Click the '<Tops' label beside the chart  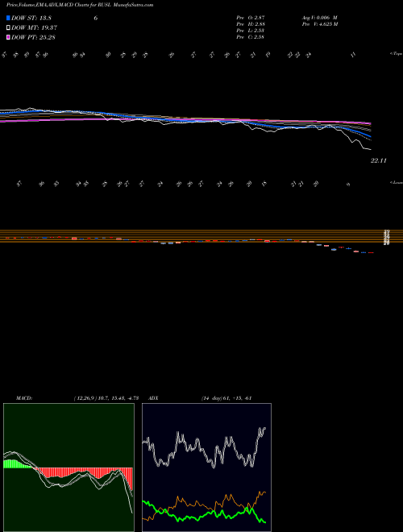pos(396,54)
